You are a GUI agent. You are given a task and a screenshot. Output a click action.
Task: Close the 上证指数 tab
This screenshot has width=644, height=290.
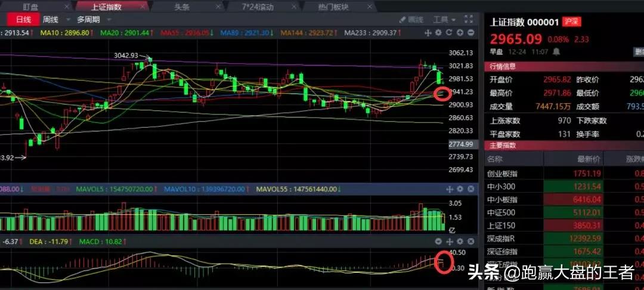[x=143, y=7]
